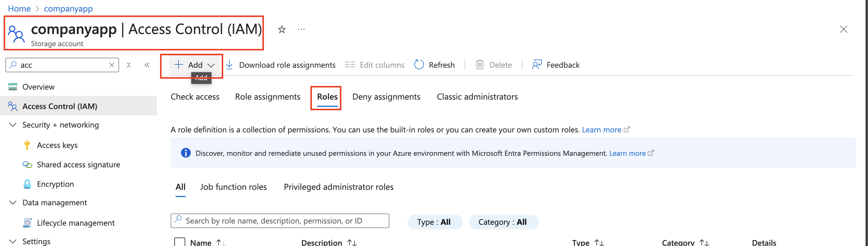The width and height of the screenshot is (868, 246).
Task: Click companyapp breadcrumb link
Action: point(68,9)
